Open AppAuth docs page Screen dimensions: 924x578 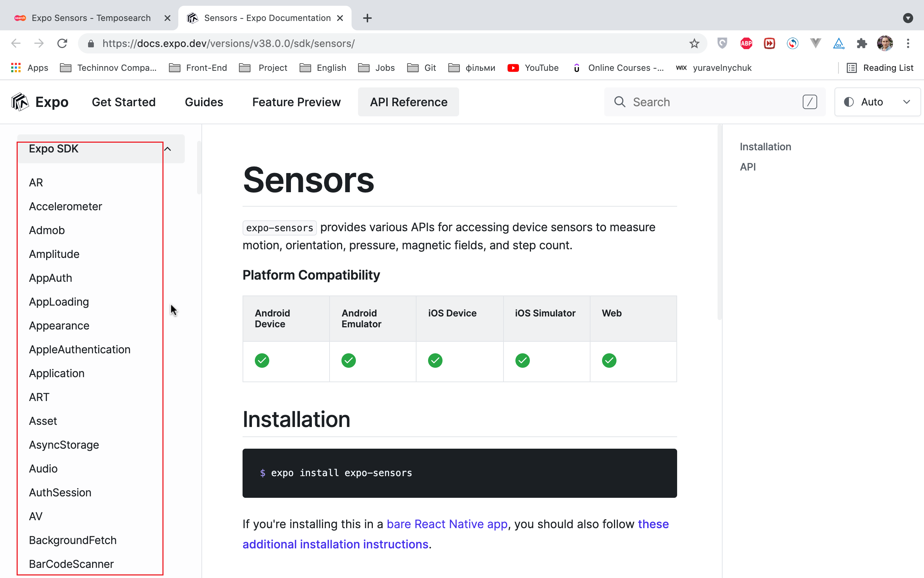coord(51,278)
